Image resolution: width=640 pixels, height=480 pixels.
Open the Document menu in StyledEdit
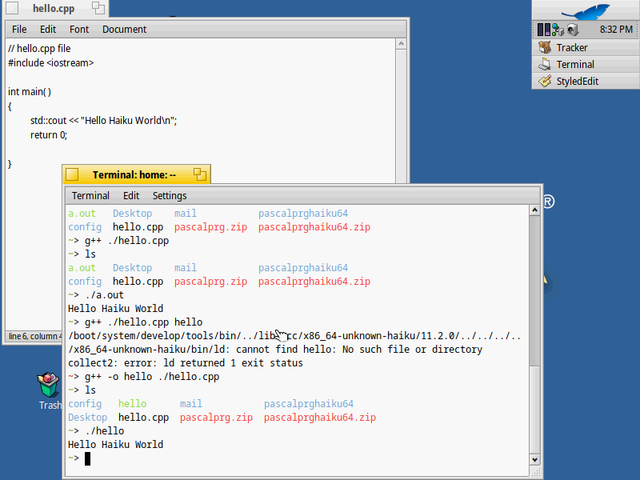click(124, 29)
